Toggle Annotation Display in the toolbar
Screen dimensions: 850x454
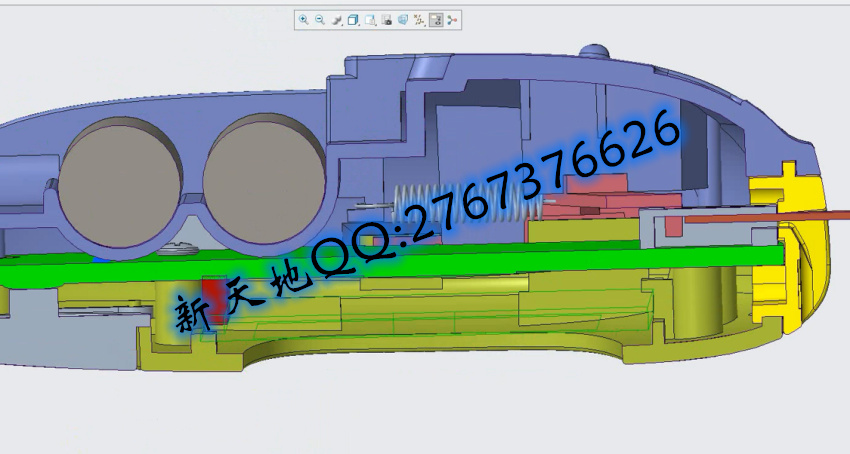(x=436, y=19)
